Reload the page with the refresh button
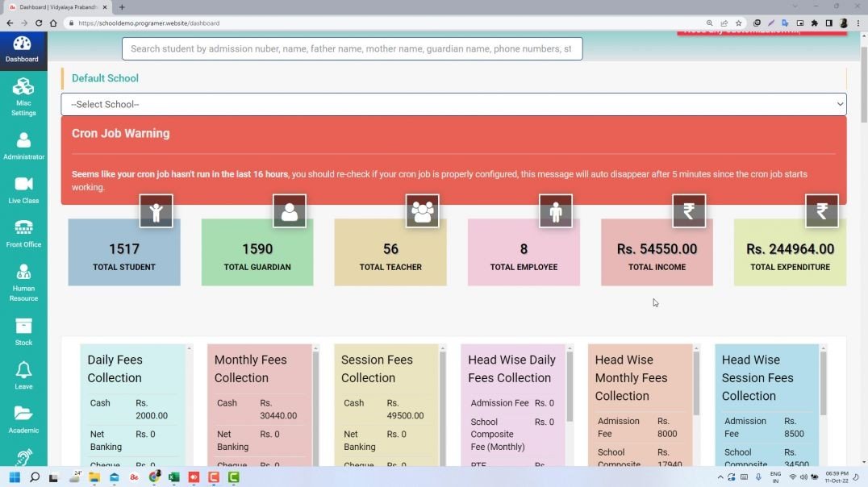 point(39,23)
